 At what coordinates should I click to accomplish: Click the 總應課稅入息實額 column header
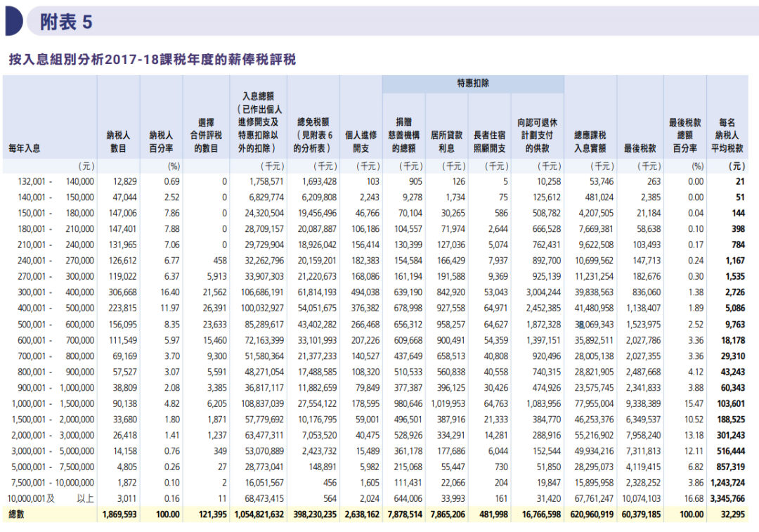(x=590, y=141)
